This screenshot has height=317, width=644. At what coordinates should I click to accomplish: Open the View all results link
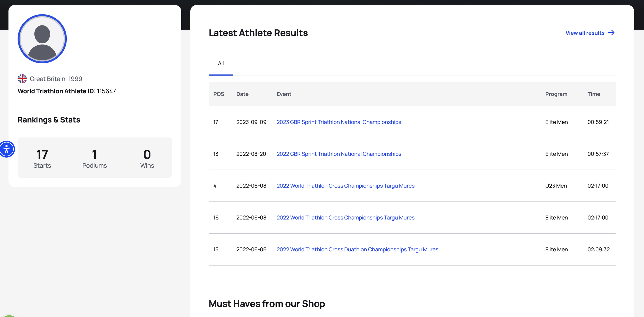click(x=584, y=33)
